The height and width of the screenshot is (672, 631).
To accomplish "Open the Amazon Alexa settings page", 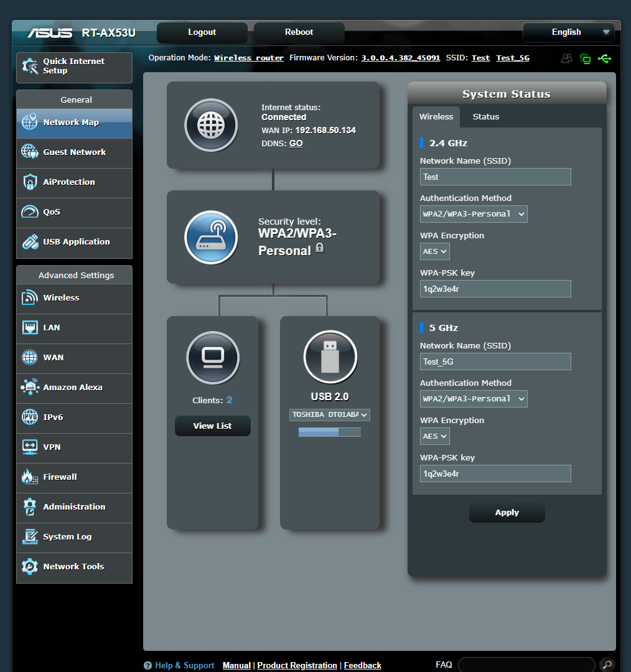I will point(72,388).
